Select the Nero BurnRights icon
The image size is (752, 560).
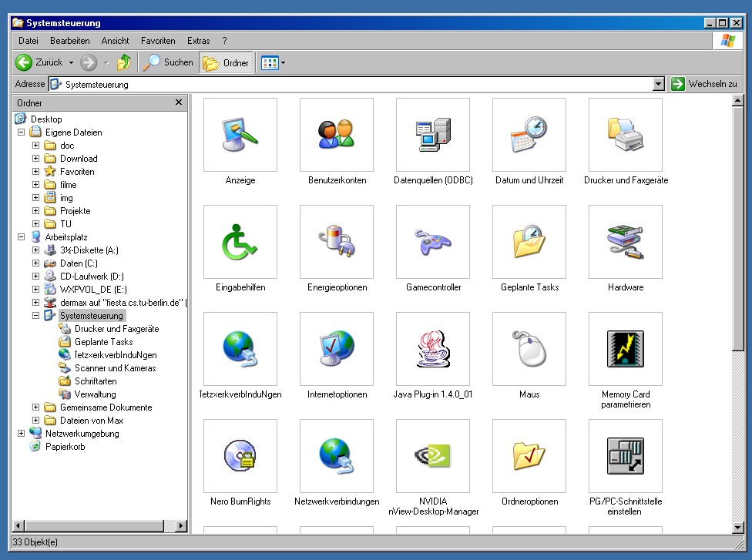point(240,456)
